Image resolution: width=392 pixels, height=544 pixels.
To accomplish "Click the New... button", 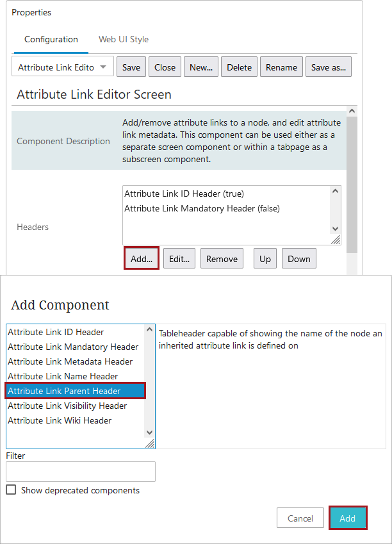I will 201,67.
